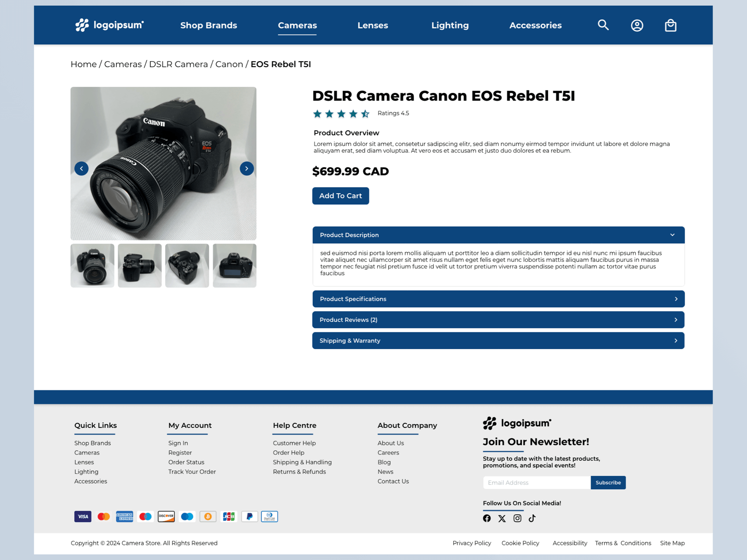Screen dimensions: 747x560
Task: Open Track Your Order footer link
Action: 192,472
